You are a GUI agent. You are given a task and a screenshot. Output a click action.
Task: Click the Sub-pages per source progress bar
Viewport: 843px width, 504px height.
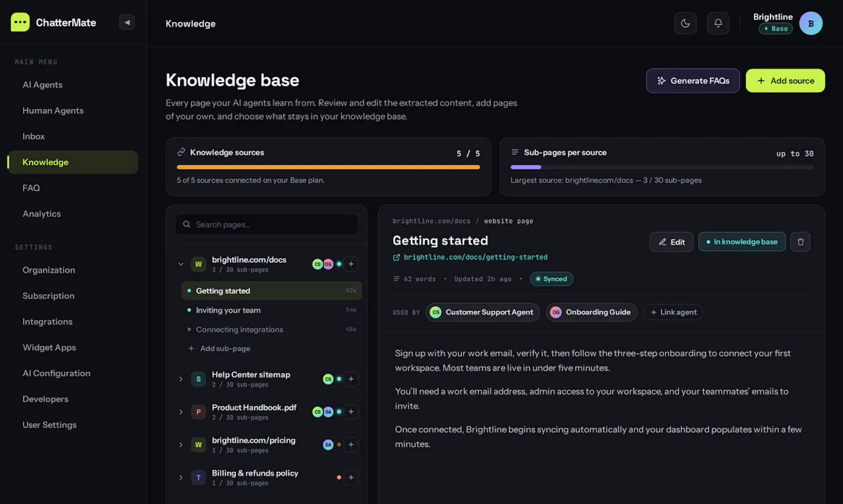point(662,167)
